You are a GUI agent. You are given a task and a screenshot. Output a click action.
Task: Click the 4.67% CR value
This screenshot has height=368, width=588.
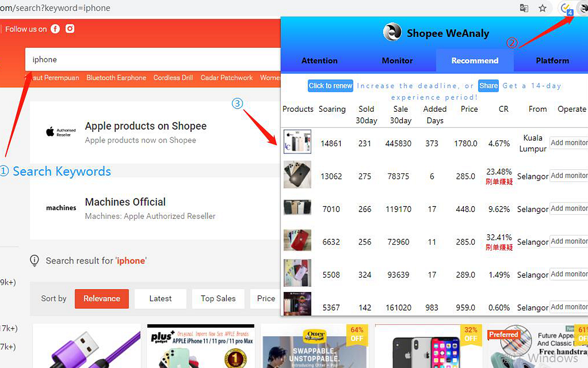[x=499, y=144]
